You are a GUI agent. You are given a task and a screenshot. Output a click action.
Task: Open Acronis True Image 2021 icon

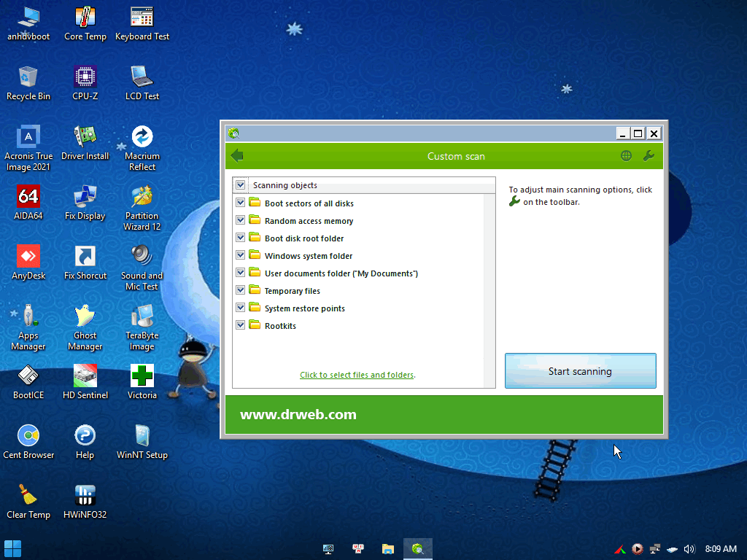point(28,148)
